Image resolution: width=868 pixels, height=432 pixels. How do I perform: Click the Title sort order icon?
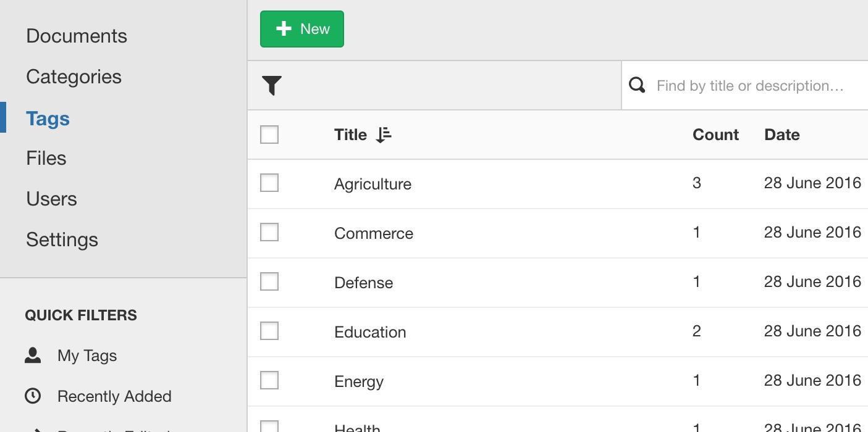[384, 135]
